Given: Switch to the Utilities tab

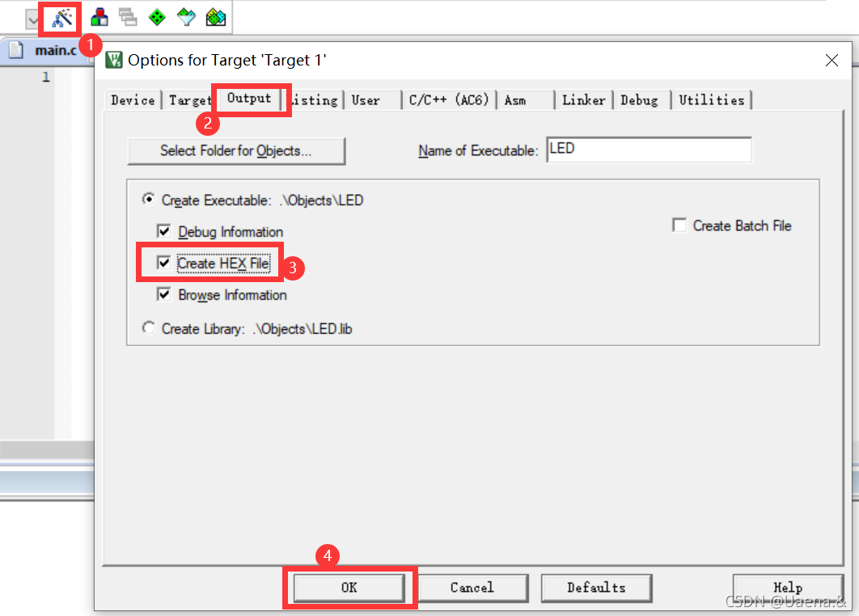Looking at the screenshot, I should [x=712, y=100].
